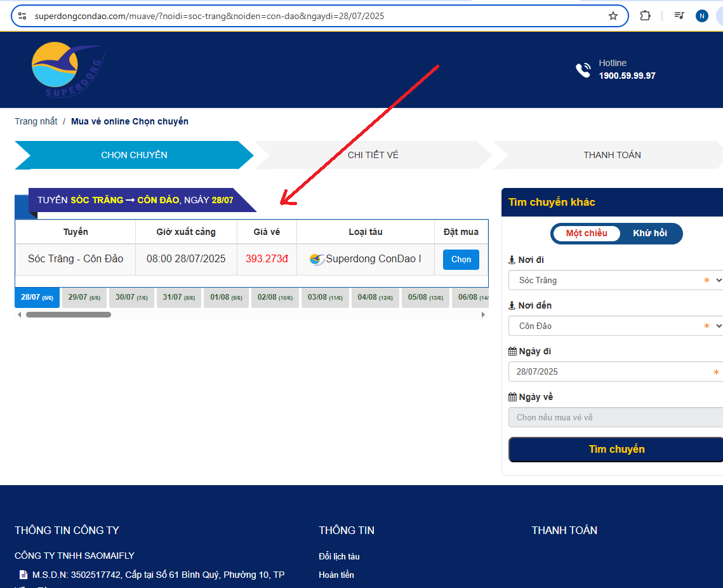Select the Một chiều trip option
This screenshot has height=588, width=723.
pos(586,233)
